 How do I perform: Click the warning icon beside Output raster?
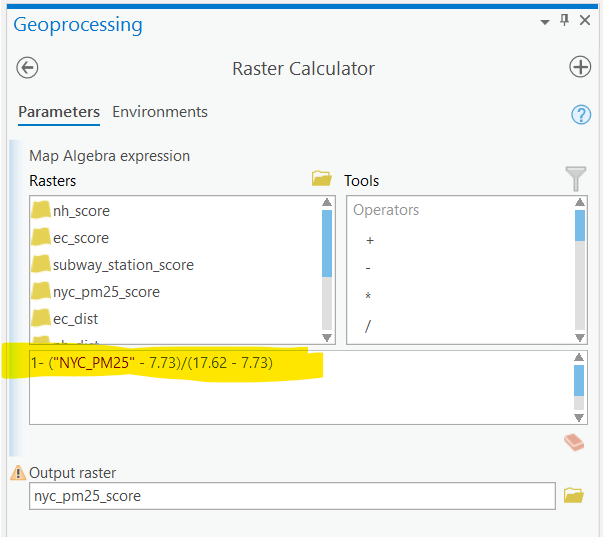pos(17,473)
